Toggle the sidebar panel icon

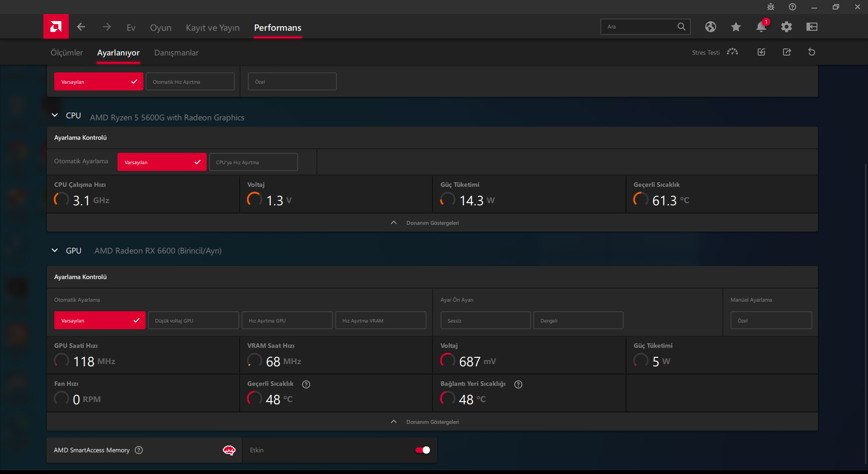click(x=812, y=27)
